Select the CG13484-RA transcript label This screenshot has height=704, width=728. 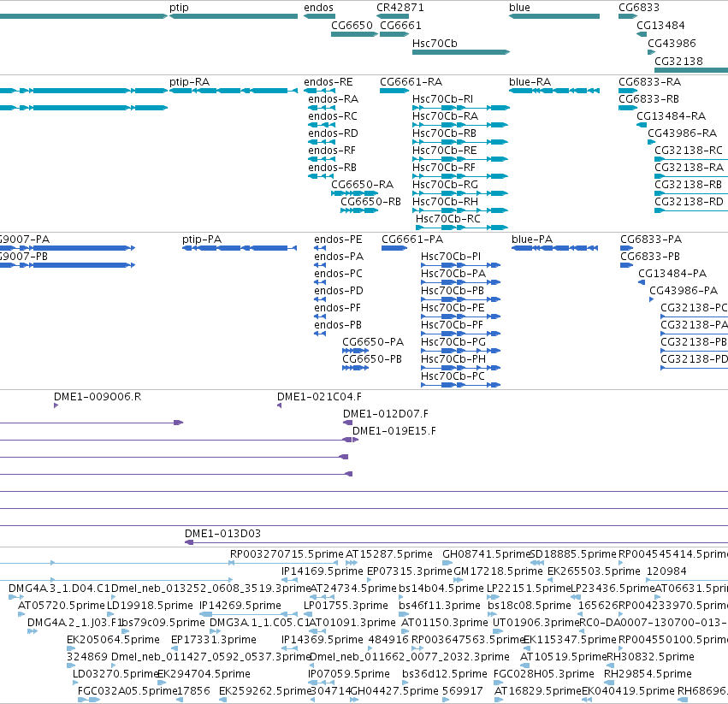pos(671,116)
